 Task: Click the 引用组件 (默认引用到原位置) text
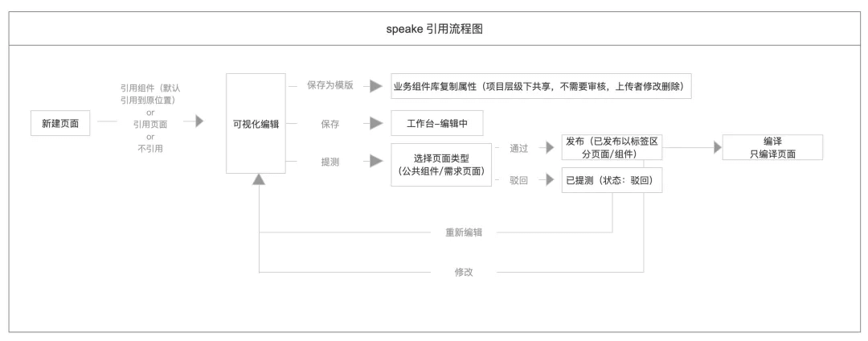coord(150,94)
